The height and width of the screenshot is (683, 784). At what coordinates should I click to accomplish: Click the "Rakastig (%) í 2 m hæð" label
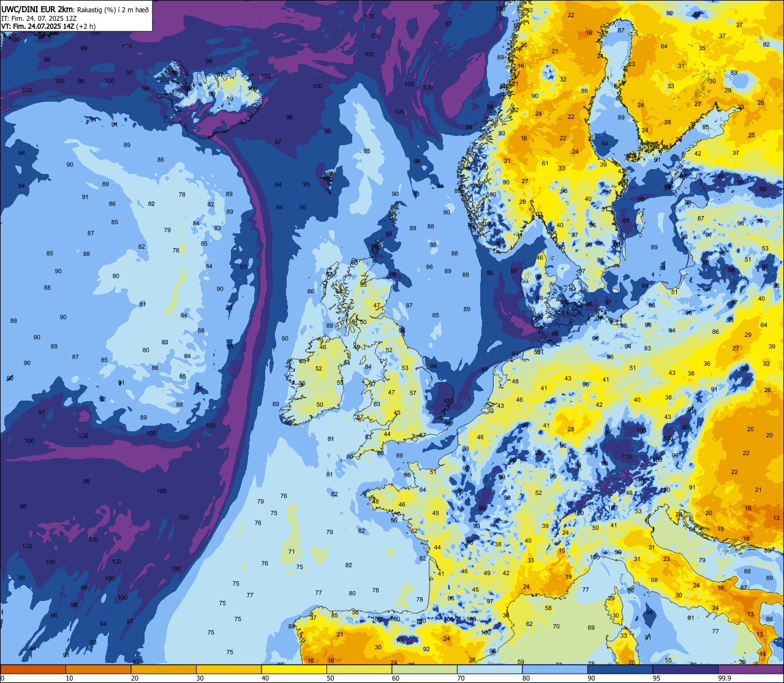tap(113, 10)
